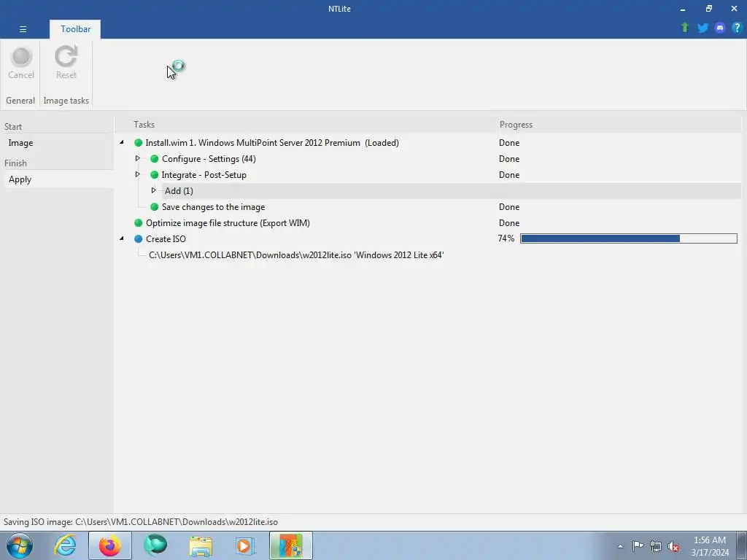Click the Saving ISO image status text
Screen dimensions: 747x560
point(141,522)
